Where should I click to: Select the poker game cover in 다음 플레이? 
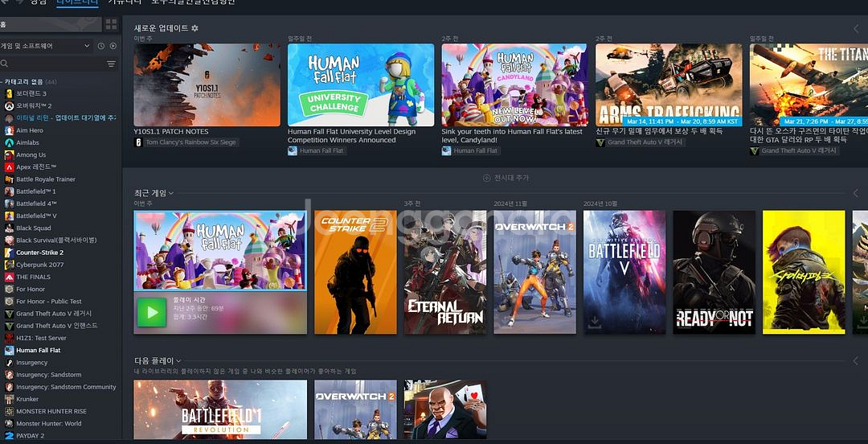tap(445, 409)
